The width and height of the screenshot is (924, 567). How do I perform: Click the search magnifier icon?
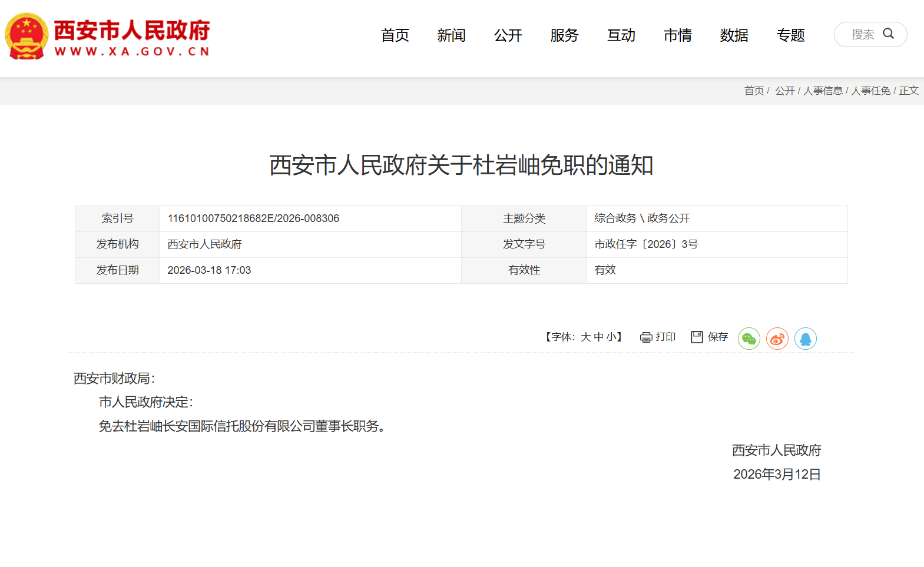tap(888, 34)
